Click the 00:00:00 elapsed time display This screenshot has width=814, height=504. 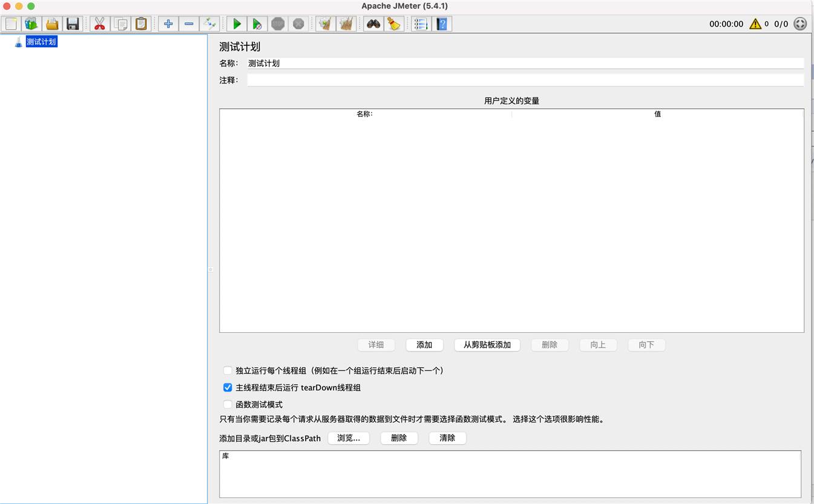726,24
